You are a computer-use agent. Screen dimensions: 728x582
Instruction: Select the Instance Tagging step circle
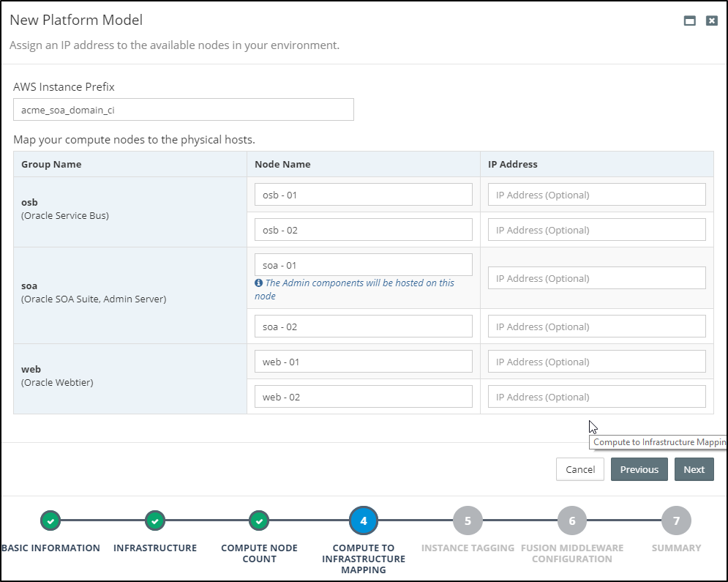pyautogui.click(x=468, y=521)
